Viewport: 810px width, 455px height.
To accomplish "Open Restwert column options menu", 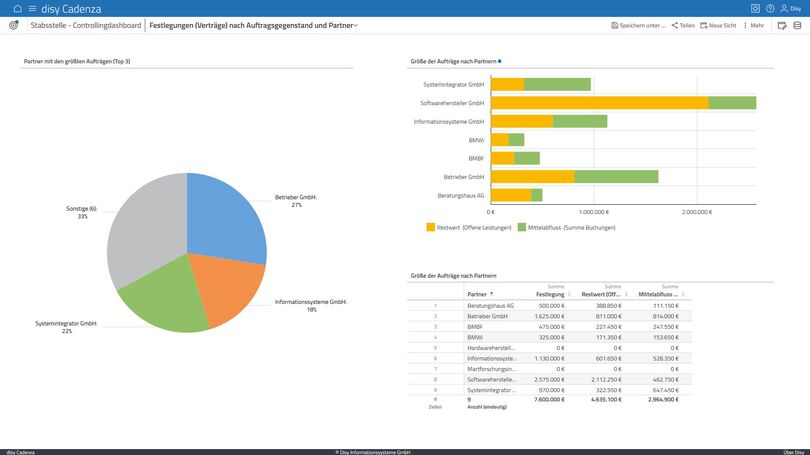I will coord(626,294).
